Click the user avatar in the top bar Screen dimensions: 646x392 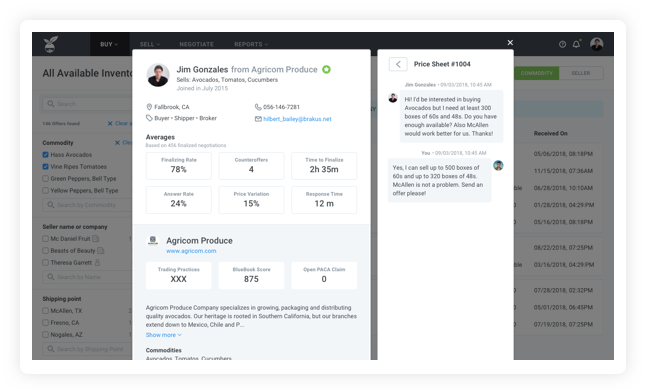point(597,44)
